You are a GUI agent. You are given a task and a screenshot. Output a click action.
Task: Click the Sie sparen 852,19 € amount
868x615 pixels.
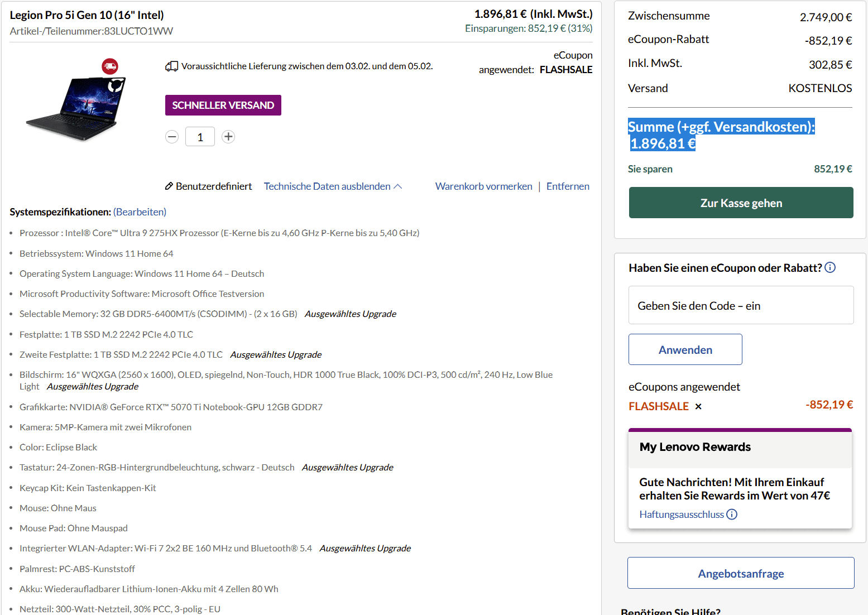click(x=833, y=169)
